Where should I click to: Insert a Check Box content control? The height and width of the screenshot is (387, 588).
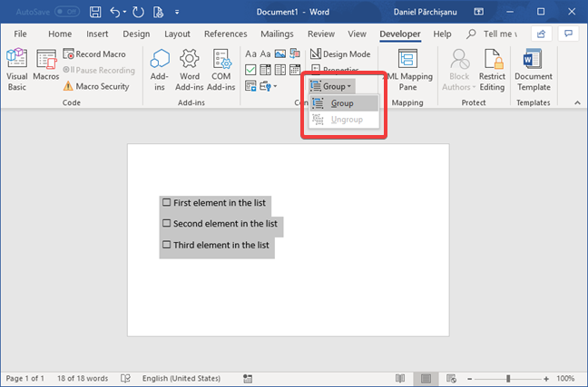250,70
